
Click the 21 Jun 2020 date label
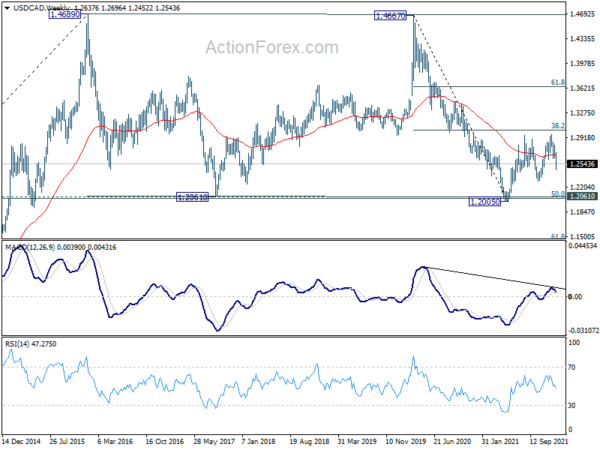(x=453, y=441)
